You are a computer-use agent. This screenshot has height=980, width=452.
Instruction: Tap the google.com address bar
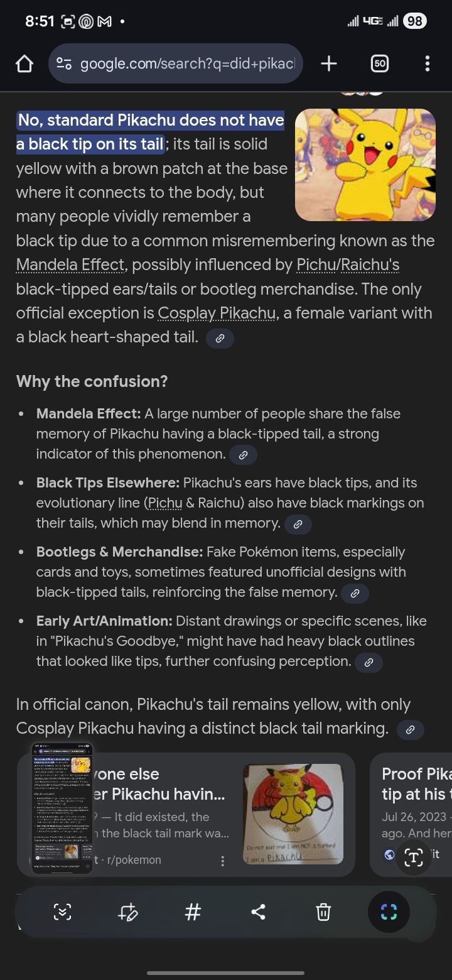click(176, 63)
